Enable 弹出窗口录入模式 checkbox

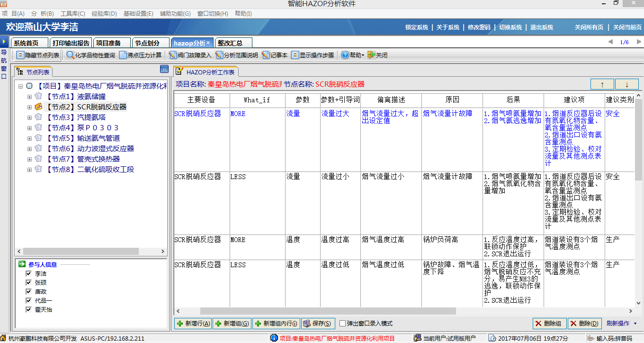[x=343, y=324]
